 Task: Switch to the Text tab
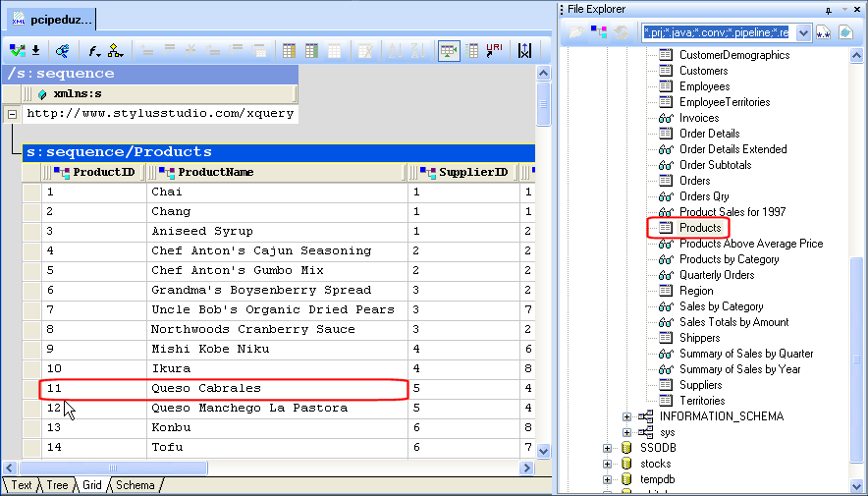point(21,485)
